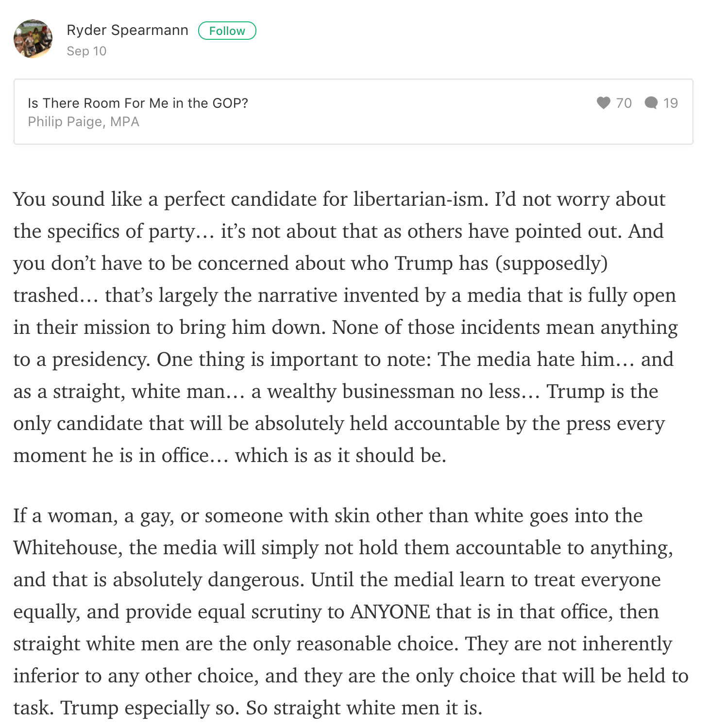This screenshot has height=728, width=709.
Task: Click the word "(supposedly)" in the text
Action: click(552, 264)
